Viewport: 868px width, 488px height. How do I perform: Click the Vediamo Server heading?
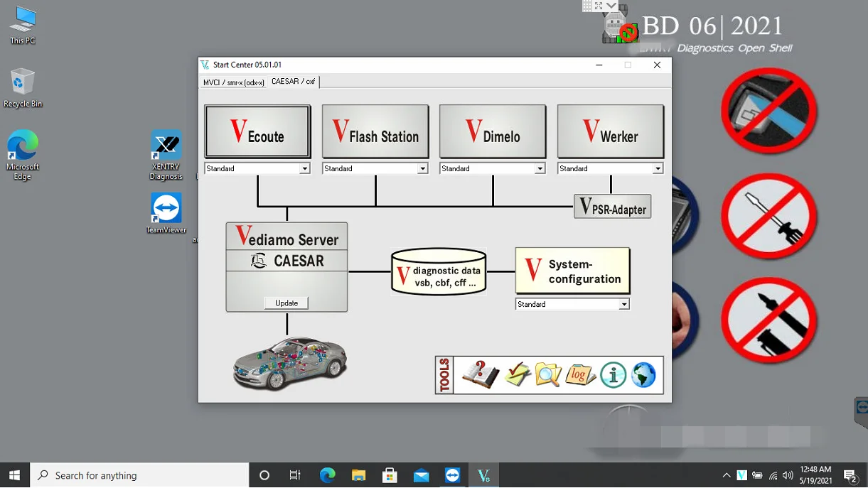pyautogui.click(x=287, y=237)
